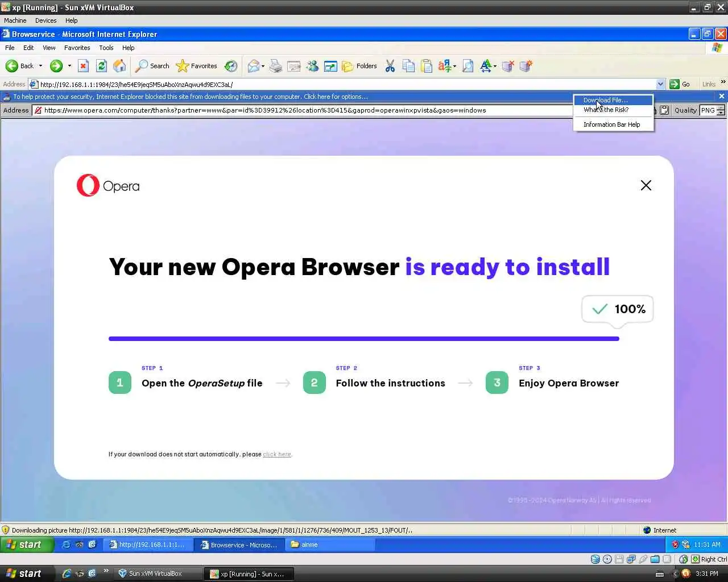
Task: Expand the Text Size dropdown arrow
Action: (x=495, y=66)
